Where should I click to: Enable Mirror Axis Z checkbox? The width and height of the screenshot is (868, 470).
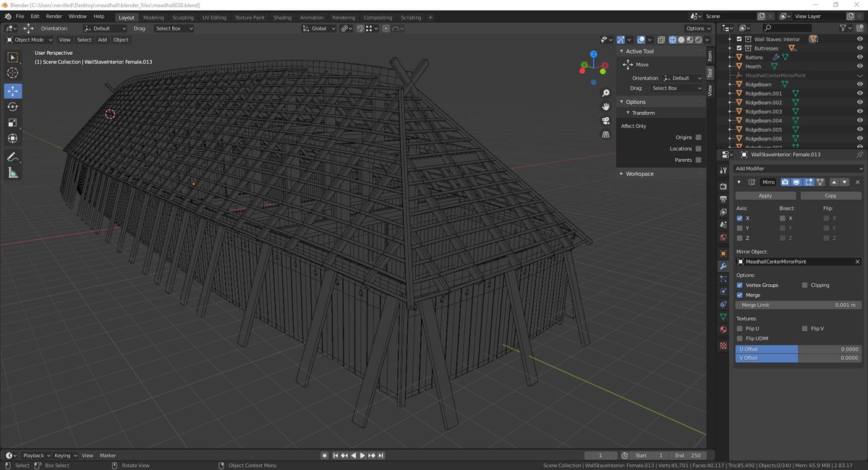click(x=739, y=238)
